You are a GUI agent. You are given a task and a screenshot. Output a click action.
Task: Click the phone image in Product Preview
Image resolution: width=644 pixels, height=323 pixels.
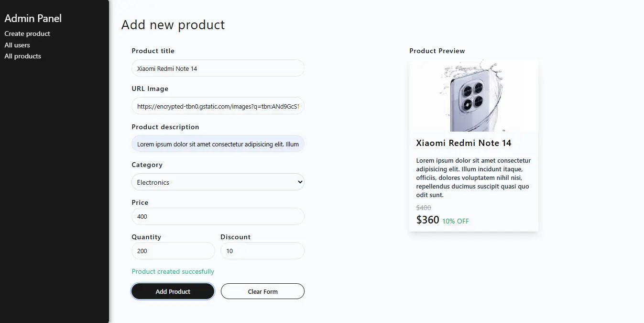tap(473, 96)
